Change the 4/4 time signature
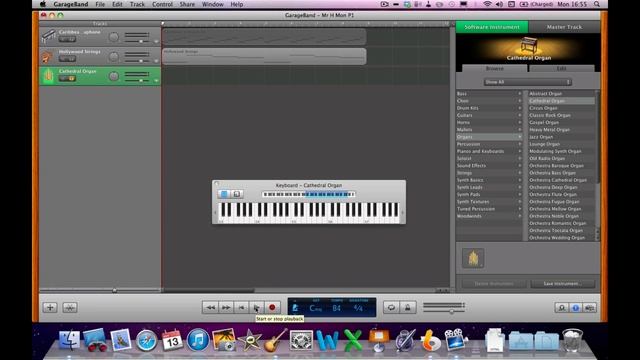 pos(358,308)
